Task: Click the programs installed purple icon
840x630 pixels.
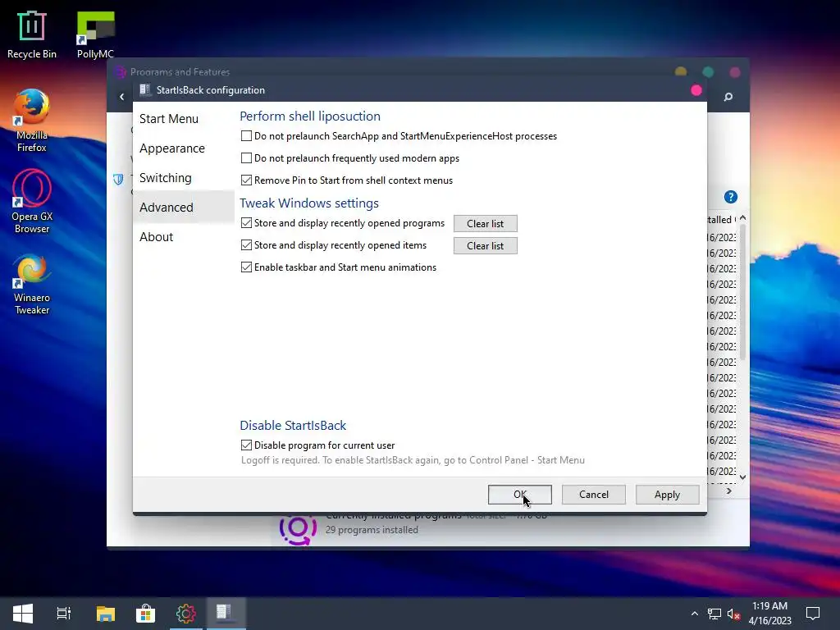Action: pyautogui.click(x=298, y=528)
